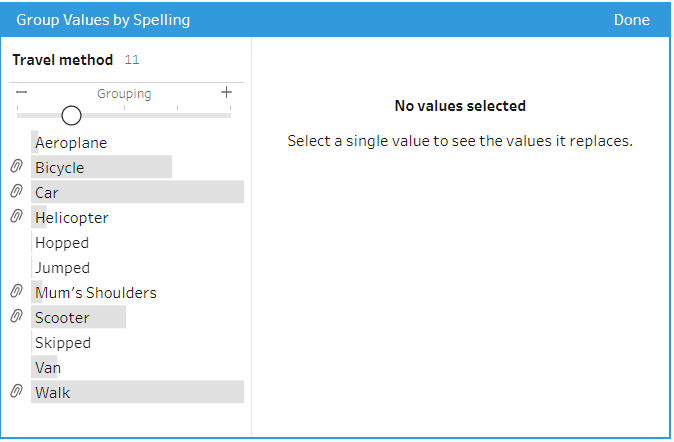Select the Bicycle grouped value
Viewport: 674px width, 442px height.
pyautogui.click(x=60, y=168)
